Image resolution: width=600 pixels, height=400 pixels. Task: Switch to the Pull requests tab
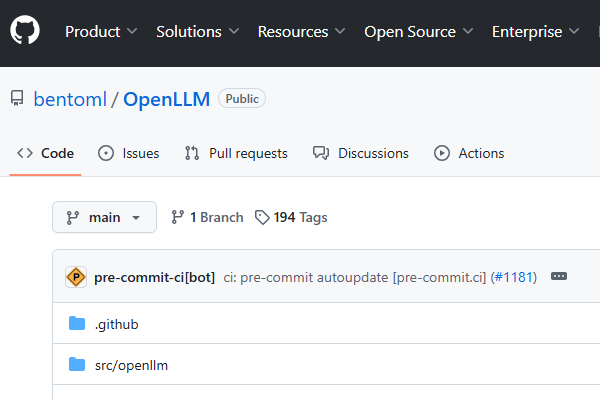click(236, 153)
